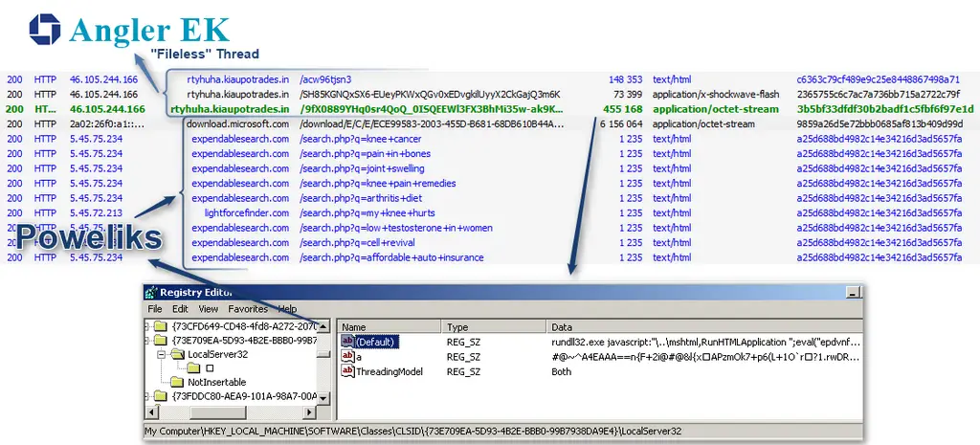Click the encoded #@~^A4EAAA data cell
This screenshot has width=980, height=445.
tap(705, 357)
